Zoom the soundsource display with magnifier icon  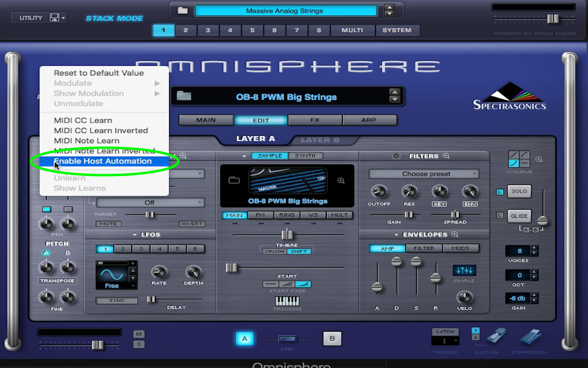point(341,181)
